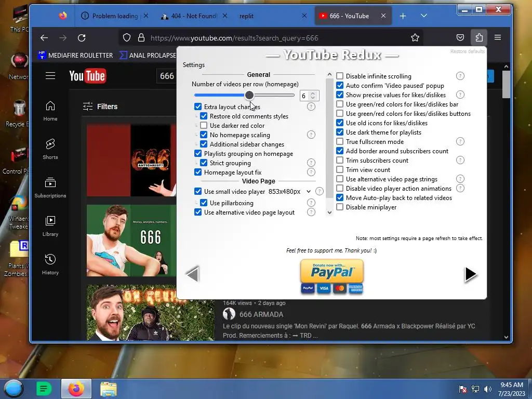Close the replit tab
The height and width of the screenshot is (399, 532).
pos(304,16)
